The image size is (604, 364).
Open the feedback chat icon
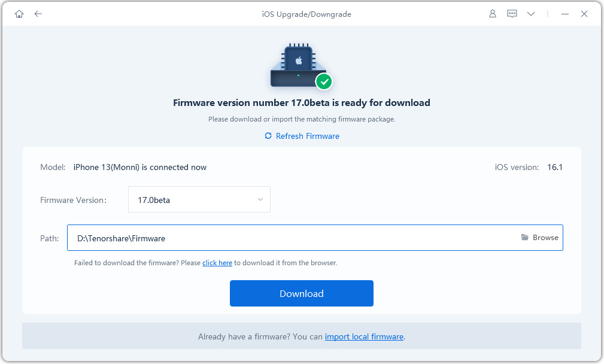point(512,14)
